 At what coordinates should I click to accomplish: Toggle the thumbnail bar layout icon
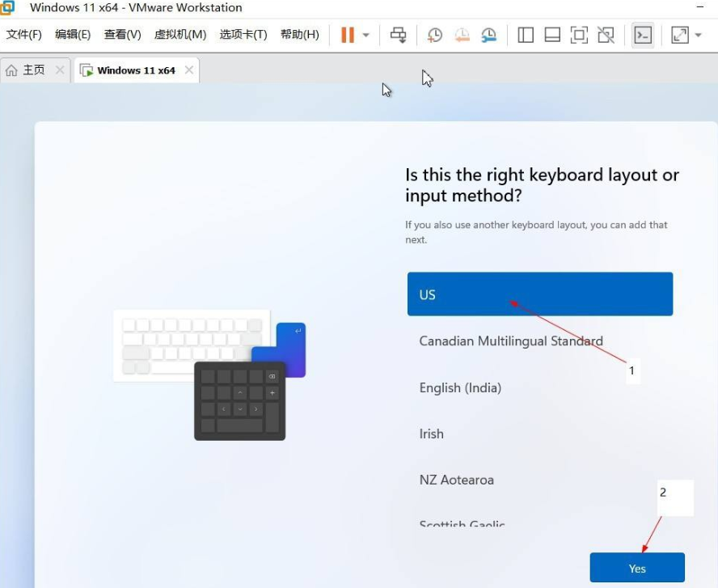(x=552, y=35)
